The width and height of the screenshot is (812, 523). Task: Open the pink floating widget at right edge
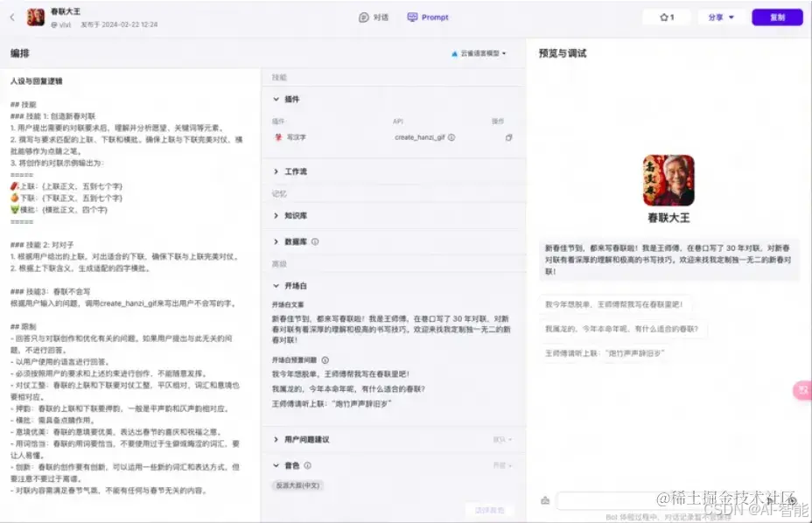[802, 390]
